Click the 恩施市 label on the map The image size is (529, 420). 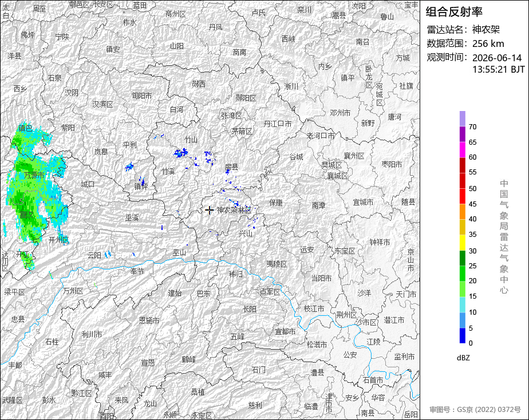(149, 320)
